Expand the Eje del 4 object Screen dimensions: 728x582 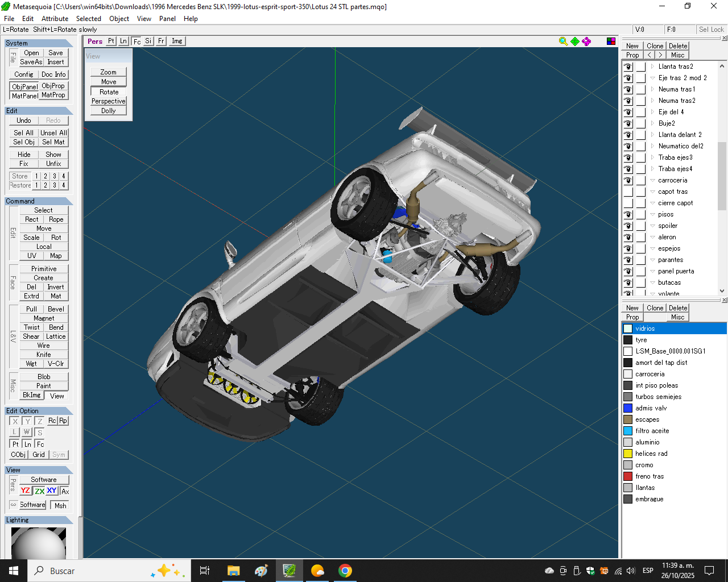pyautogui.click(x=652, y=112)
